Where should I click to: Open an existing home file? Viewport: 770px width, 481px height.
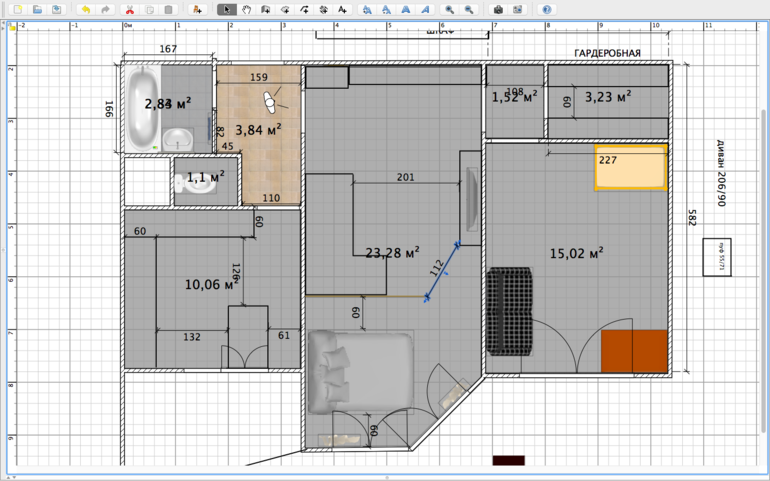pyautogui.click(x=37, y=9)
